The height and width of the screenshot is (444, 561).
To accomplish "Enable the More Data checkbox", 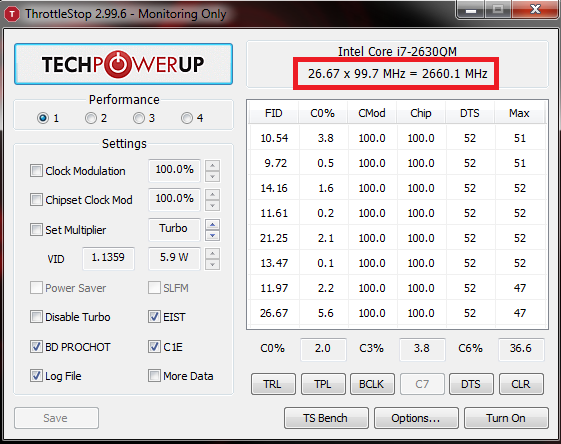I will pyautogui.click(x=154, y=376).
